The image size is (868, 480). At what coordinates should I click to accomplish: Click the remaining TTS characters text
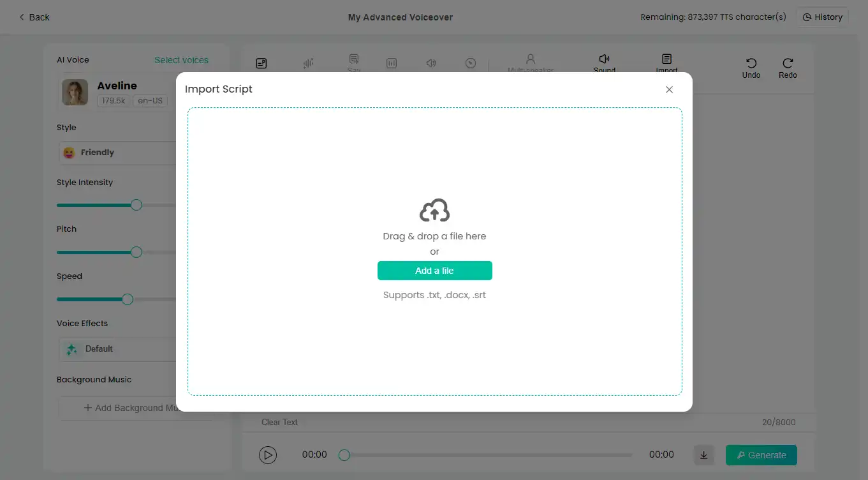(x=713, y=17)
